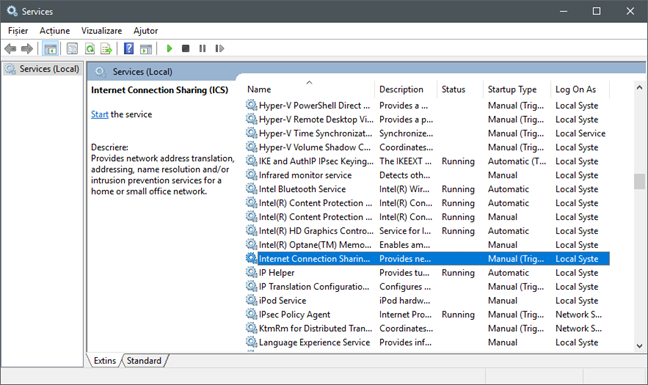Click 'Detects oth...' description cell

click(x=405, y=175)
